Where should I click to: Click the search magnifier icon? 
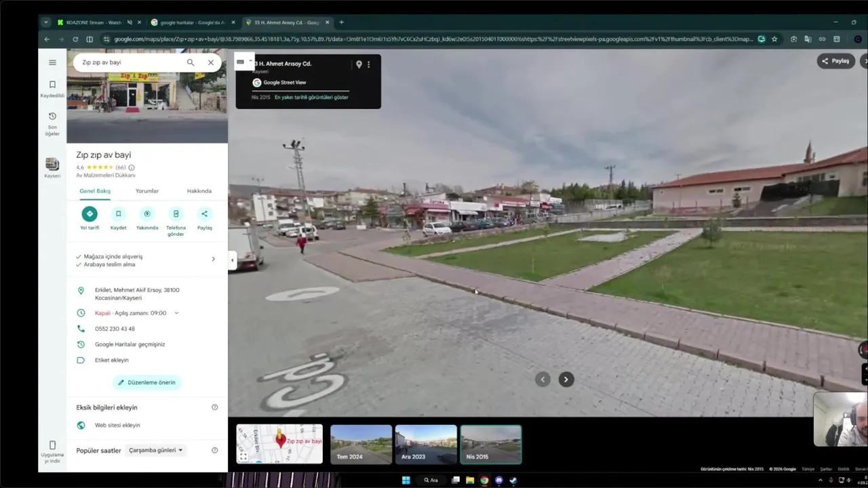click(191, 62)
